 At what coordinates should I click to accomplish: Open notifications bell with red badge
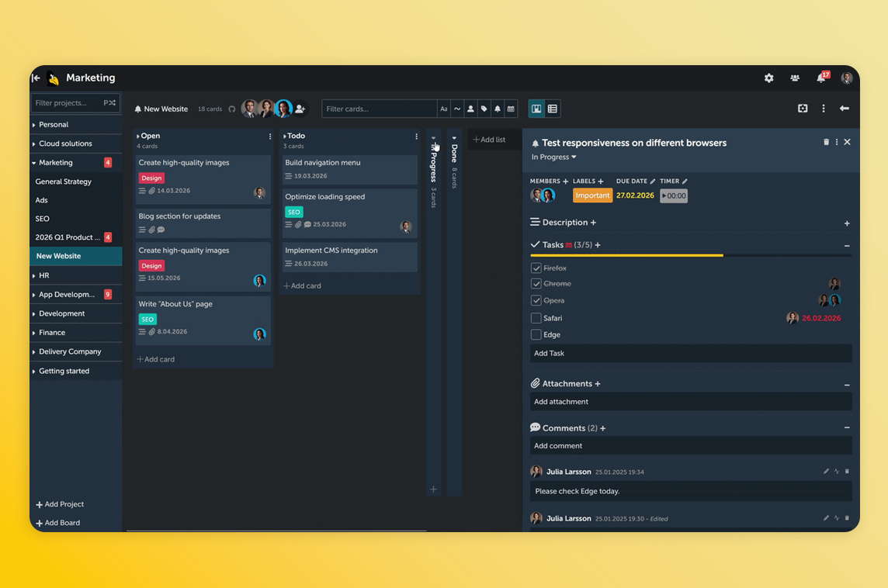click(x=820, y=78)
